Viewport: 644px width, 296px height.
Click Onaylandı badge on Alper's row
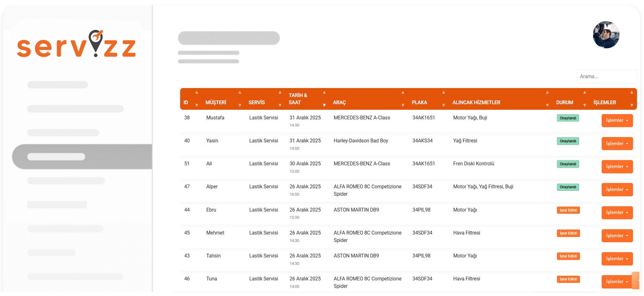568,187
